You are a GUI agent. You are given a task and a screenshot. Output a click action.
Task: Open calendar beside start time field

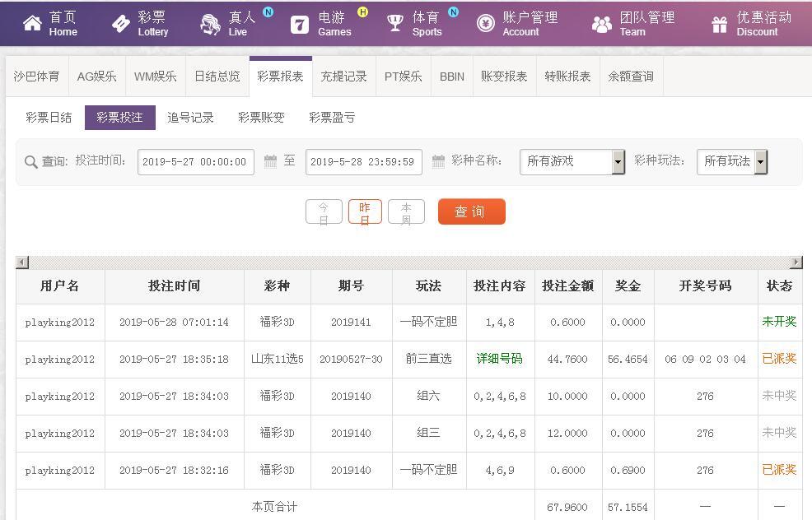[x=270, y=161]
